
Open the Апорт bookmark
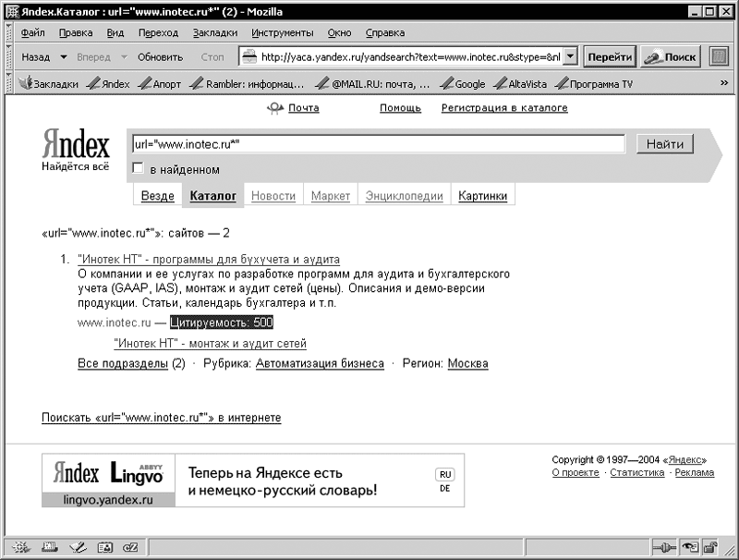pos(160,84)
